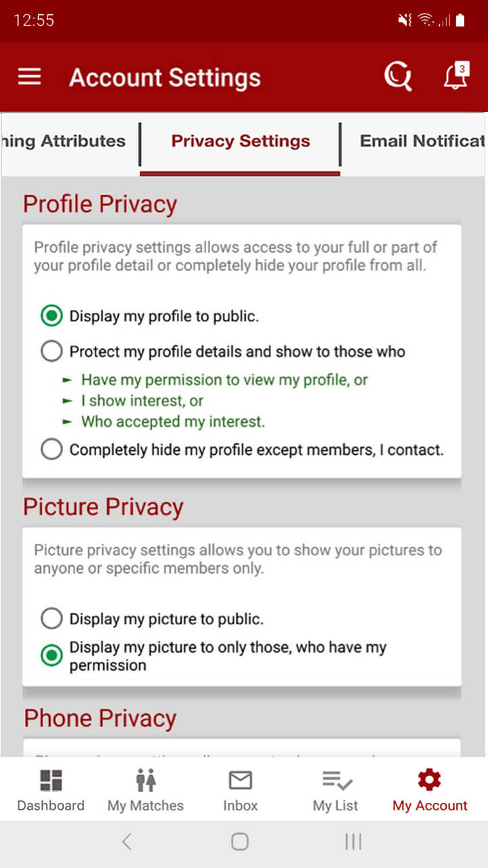The width and height of the screenshot is (488, 868).
Task: Open the Inbox envelope icon
Action: [241, 790]
